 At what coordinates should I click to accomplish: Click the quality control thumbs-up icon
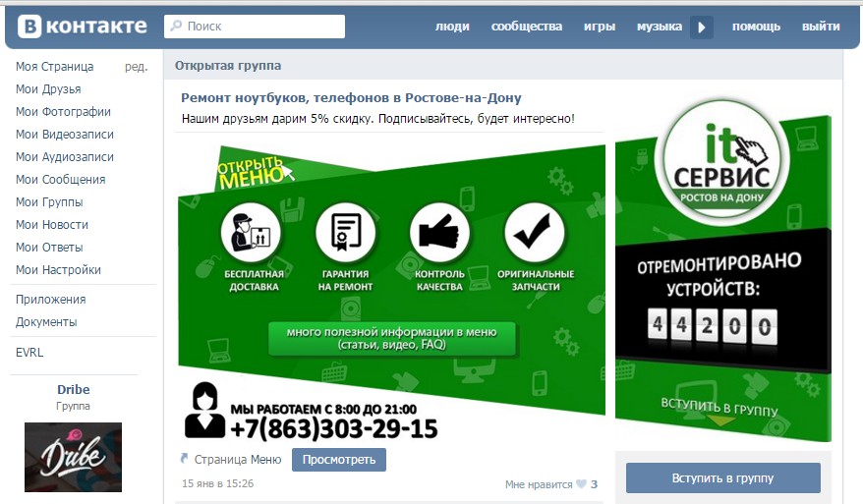click(439, 233)
